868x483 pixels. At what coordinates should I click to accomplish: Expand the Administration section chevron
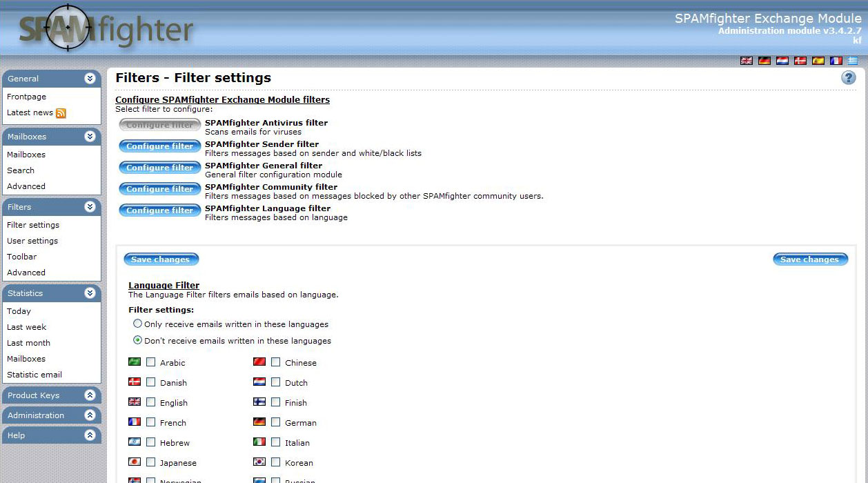pos(90,415)
